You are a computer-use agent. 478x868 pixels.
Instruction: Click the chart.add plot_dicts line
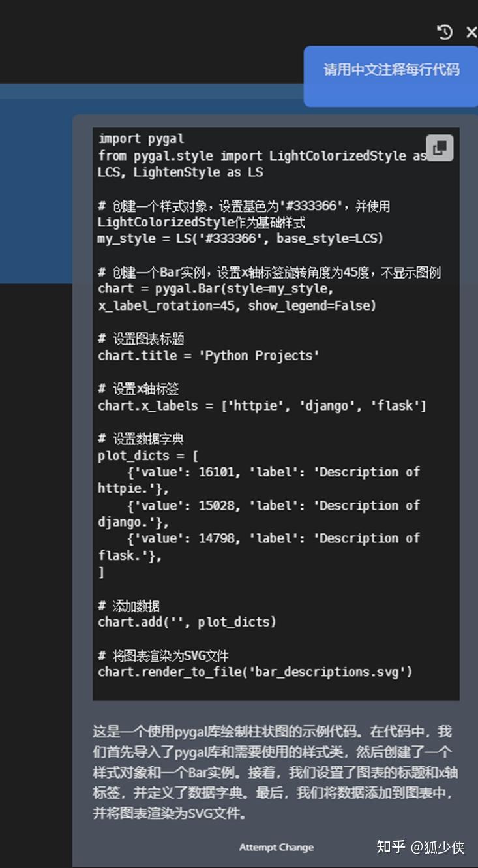pos(187,622)
